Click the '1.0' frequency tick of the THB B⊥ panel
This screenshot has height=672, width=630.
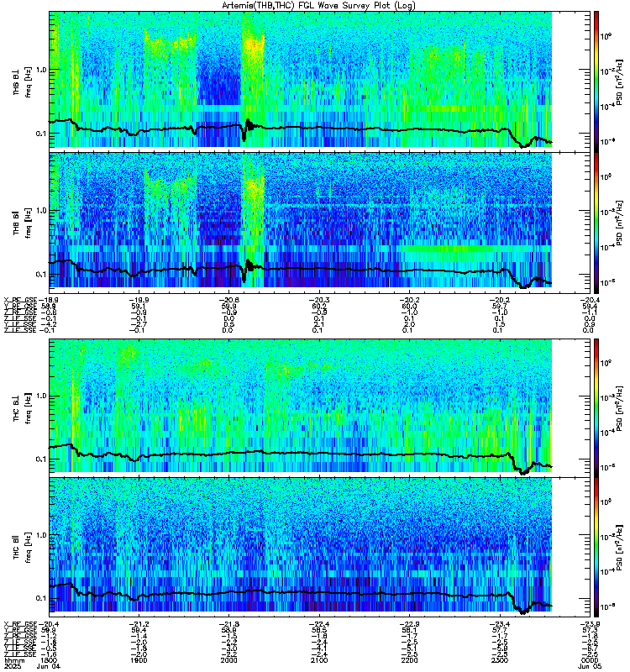click(40, 70)
